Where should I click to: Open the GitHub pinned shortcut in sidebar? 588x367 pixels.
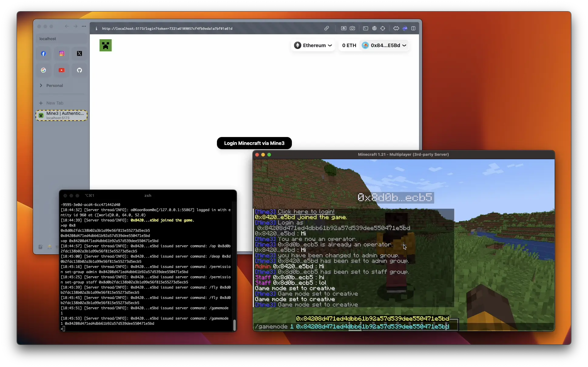pos(79,70)
